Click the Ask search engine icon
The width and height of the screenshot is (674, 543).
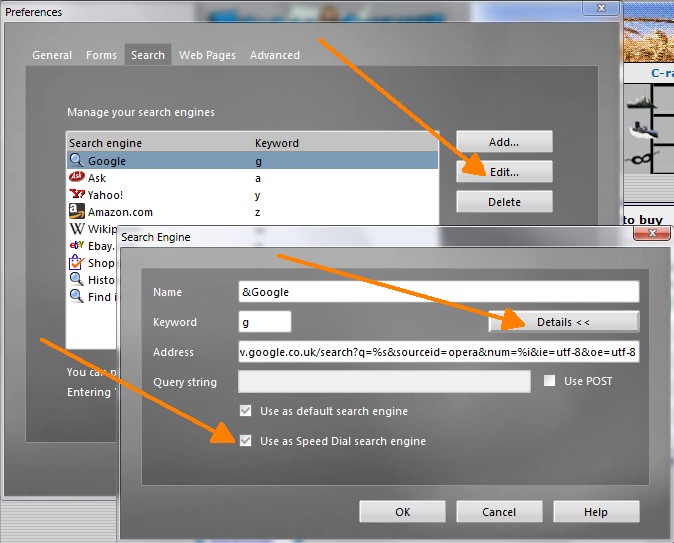tap(77, 177)
